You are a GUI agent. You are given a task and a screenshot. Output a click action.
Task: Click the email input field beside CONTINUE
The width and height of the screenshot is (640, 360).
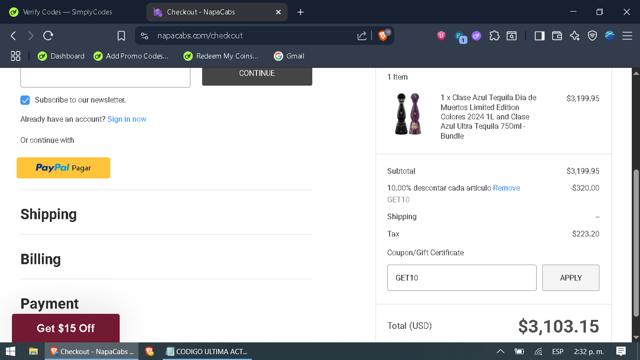tap(105, 77)
